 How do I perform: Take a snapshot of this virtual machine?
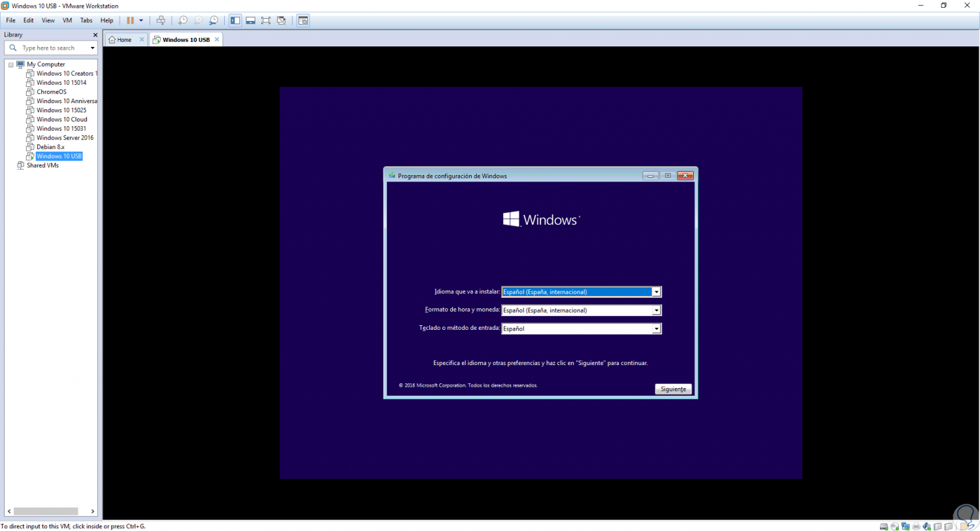coord(183,20)
